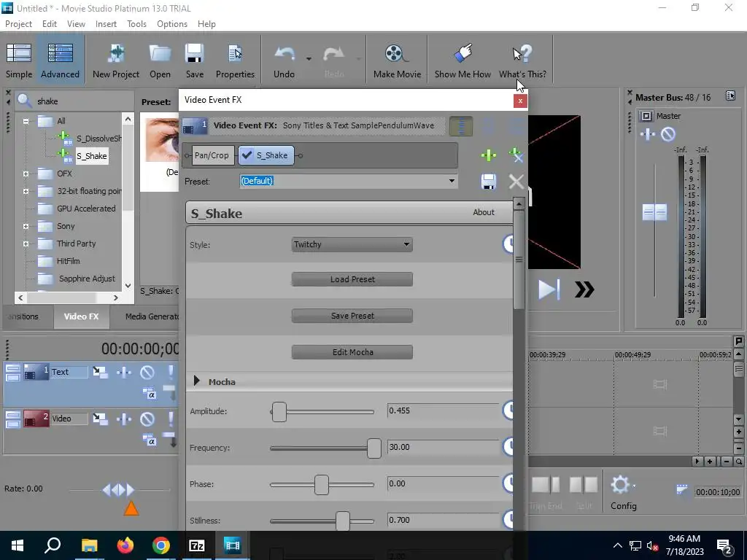Open the View menu
The image size is (747, 560).
[x=76, y=24]
